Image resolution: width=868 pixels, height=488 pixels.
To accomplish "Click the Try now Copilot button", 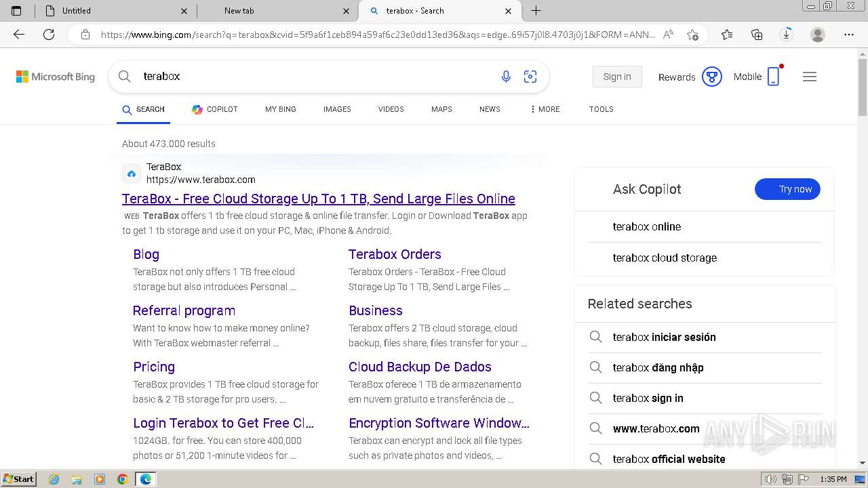I will coord(787,189).
